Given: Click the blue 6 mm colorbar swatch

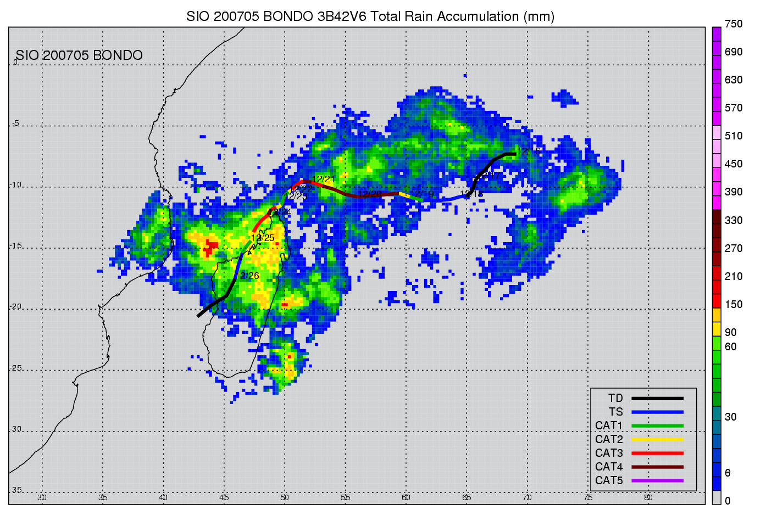Looking at the screenshot, I should click(x=717, y=470).
